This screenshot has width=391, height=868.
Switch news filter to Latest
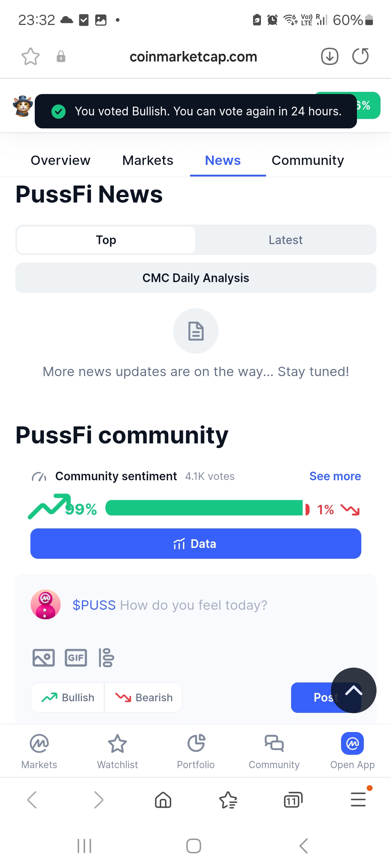tap(285, 240)
